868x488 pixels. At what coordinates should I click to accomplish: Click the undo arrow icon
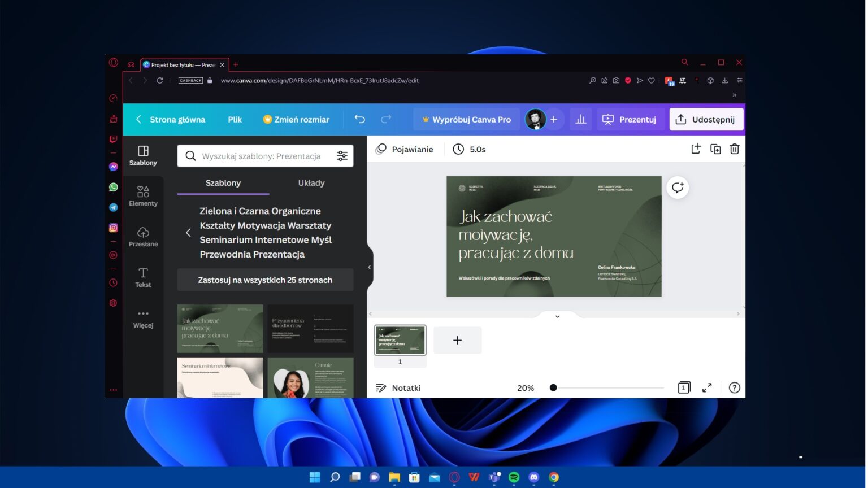coord(360,119)
